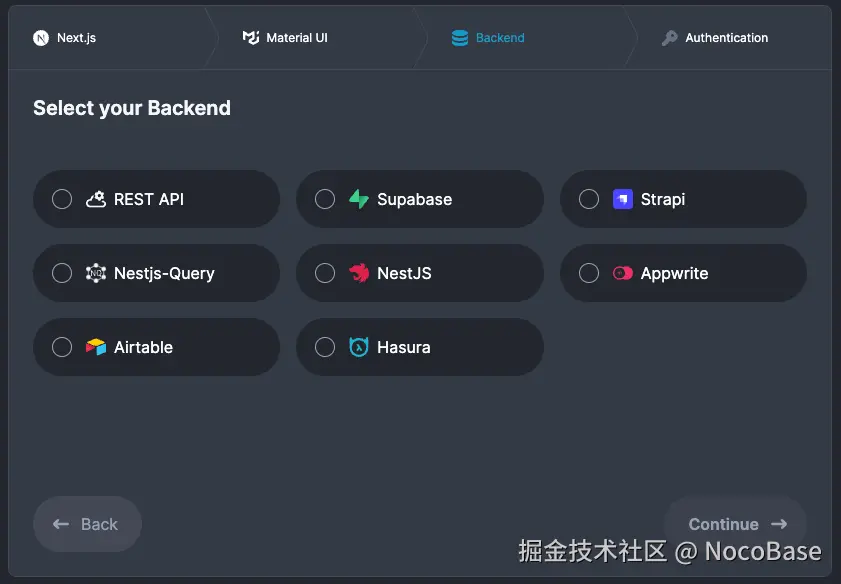Select the REST API radio button
Image resolution: width=841 pixels, height=584 pixels.
pos(61,199)
